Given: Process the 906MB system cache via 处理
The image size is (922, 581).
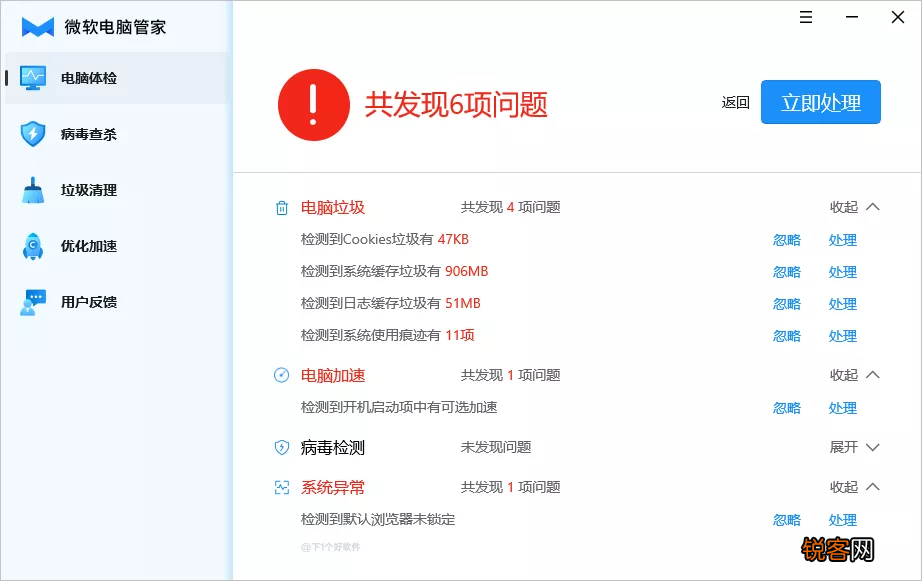Looking at the screenshot, I should [843, 272].
